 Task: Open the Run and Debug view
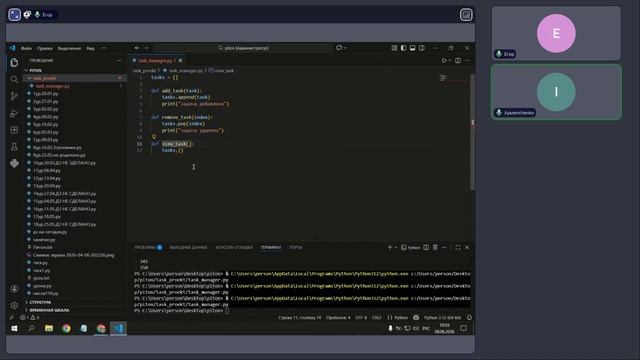click(14, 113)
